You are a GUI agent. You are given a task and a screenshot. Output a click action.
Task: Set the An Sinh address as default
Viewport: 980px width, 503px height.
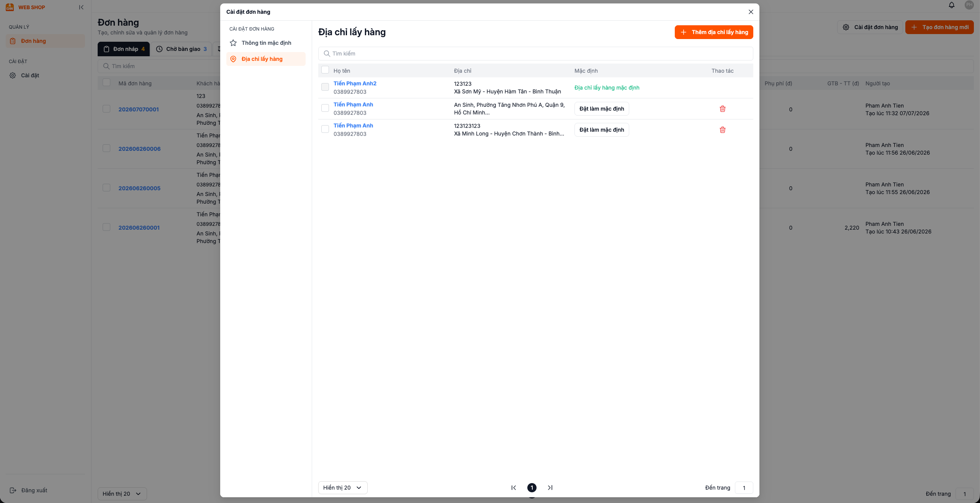[x=602, y=109]
